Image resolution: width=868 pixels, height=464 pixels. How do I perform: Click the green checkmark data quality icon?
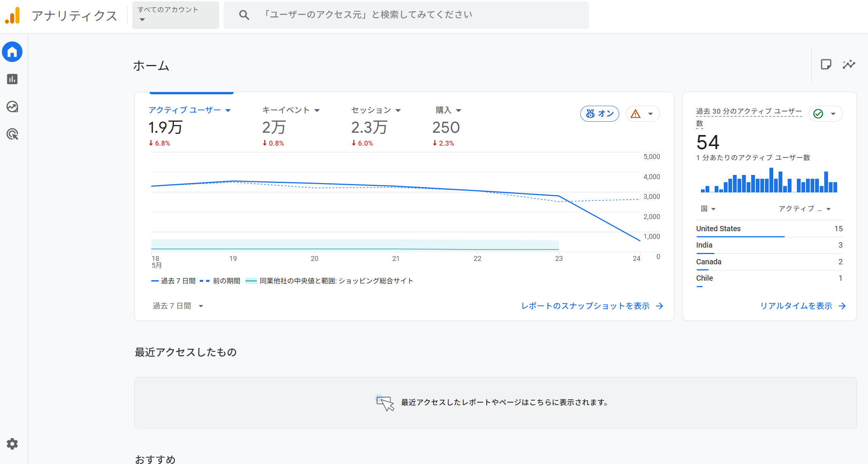[818, 114]
